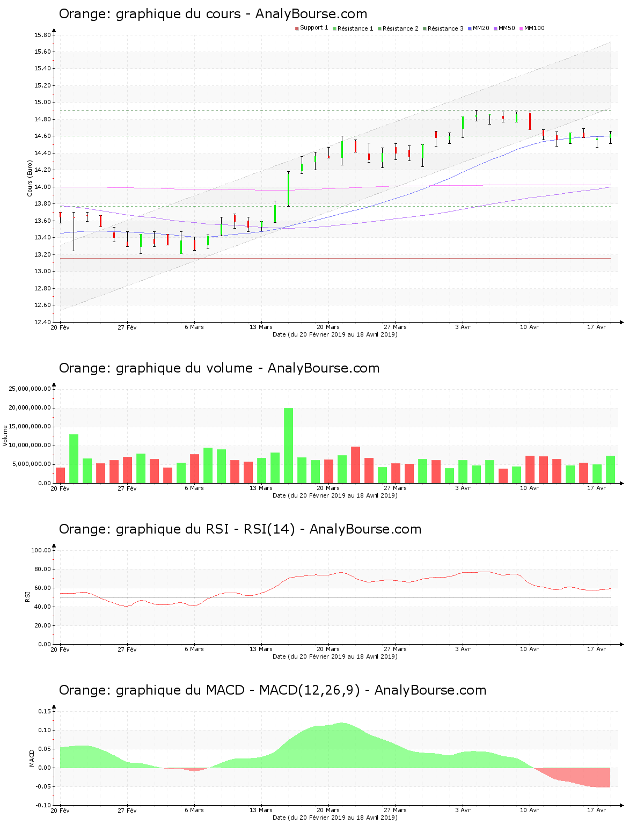Click the 10,000,000.00 volume axis value

(x=30, y=445)
